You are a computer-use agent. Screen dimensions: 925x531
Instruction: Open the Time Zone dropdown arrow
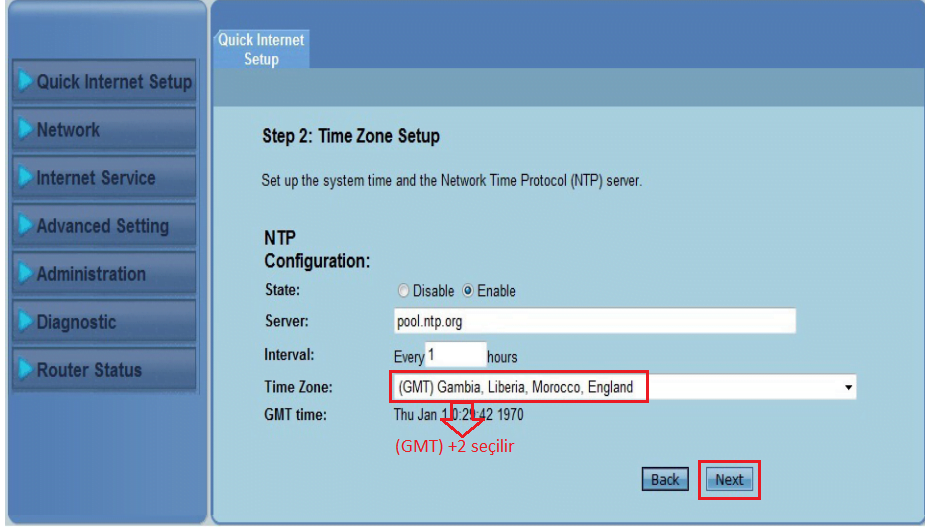click(848, 388)
